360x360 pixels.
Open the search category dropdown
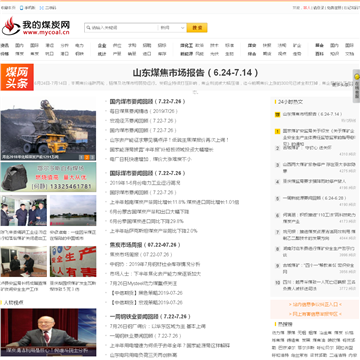(172, 28)
